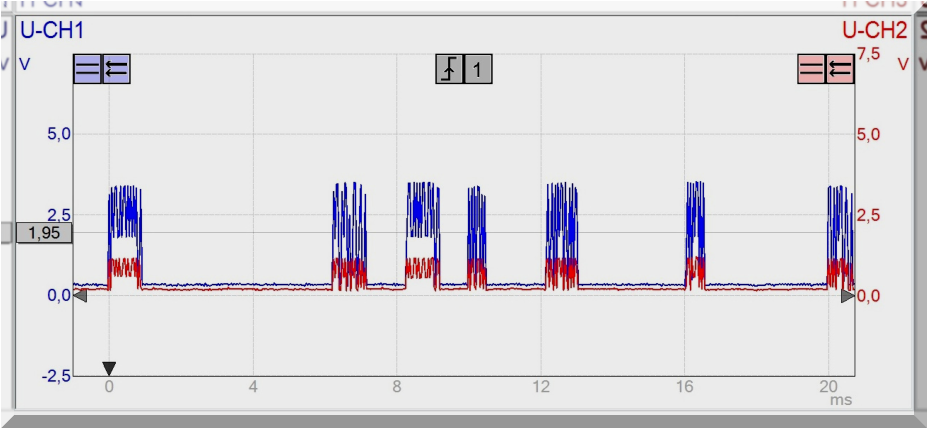Click the ms time unit label
The width and height of the screenshot is (928, 429).
click(840, 400)
